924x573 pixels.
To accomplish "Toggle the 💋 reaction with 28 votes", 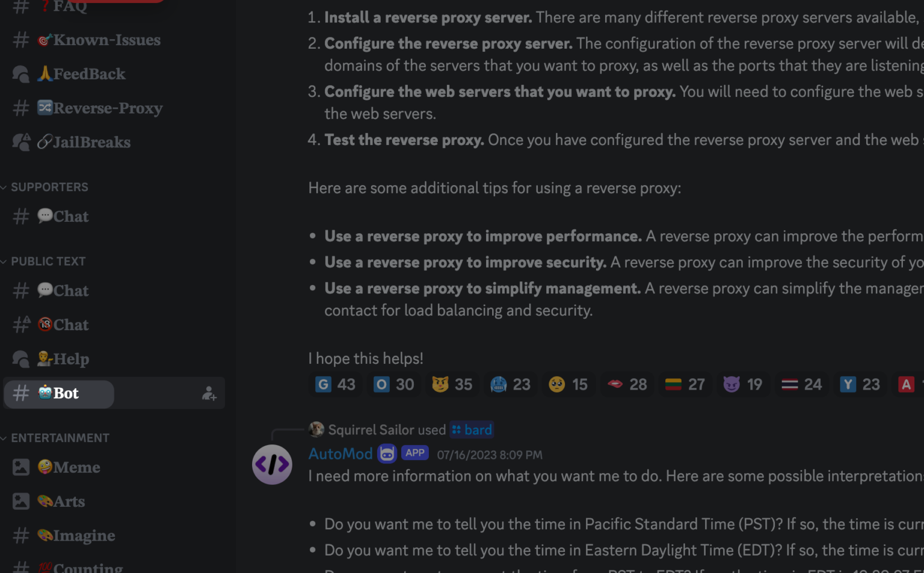I will pyautogui.click(x=626, y=384).
